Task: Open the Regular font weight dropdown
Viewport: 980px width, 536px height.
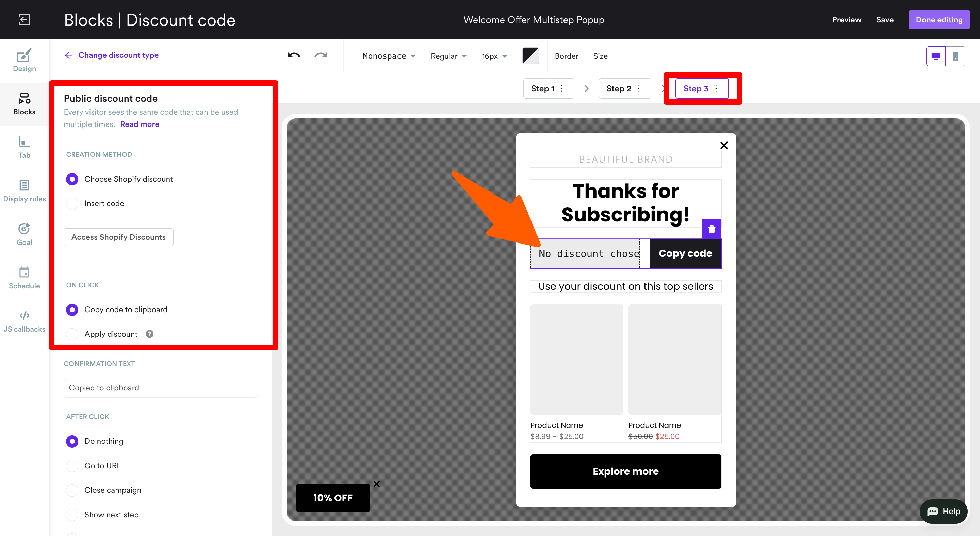Action: 448,56
